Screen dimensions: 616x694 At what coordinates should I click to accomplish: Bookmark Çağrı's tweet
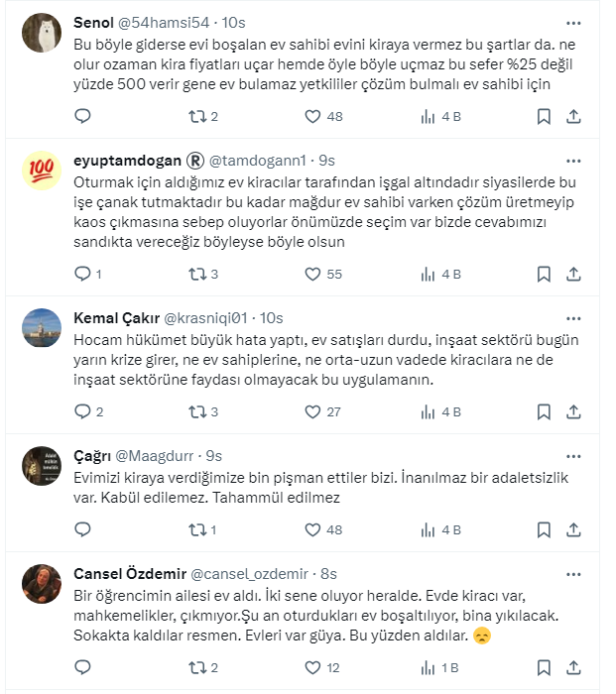544,530
